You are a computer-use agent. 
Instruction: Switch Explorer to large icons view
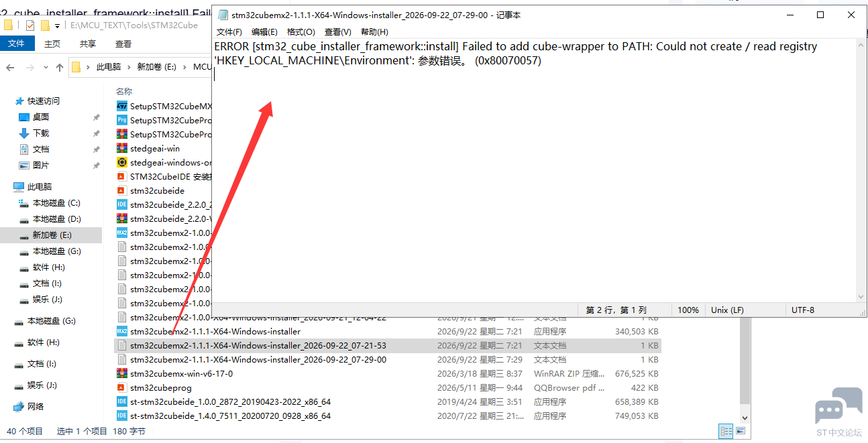point(741,431)
